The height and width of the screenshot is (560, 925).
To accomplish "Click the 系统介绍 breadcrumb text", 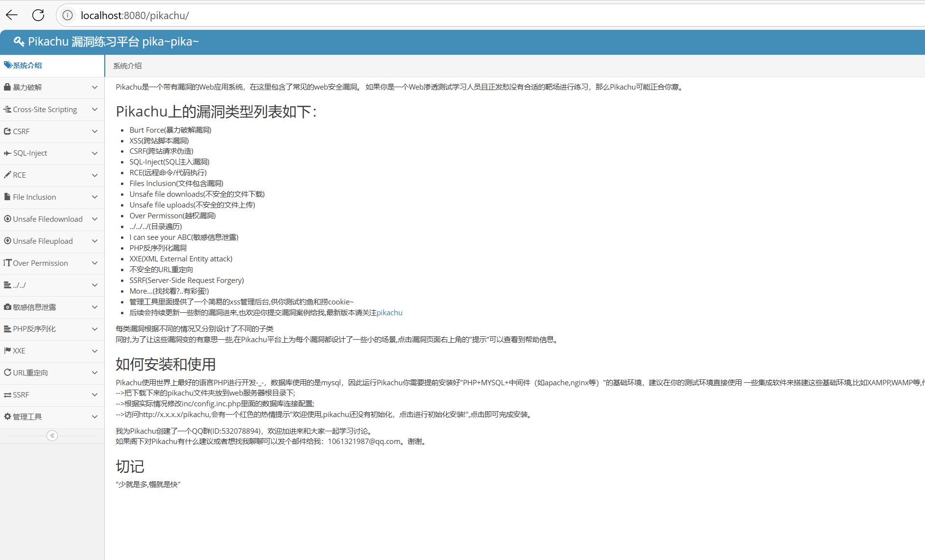I will pos(127,66).
